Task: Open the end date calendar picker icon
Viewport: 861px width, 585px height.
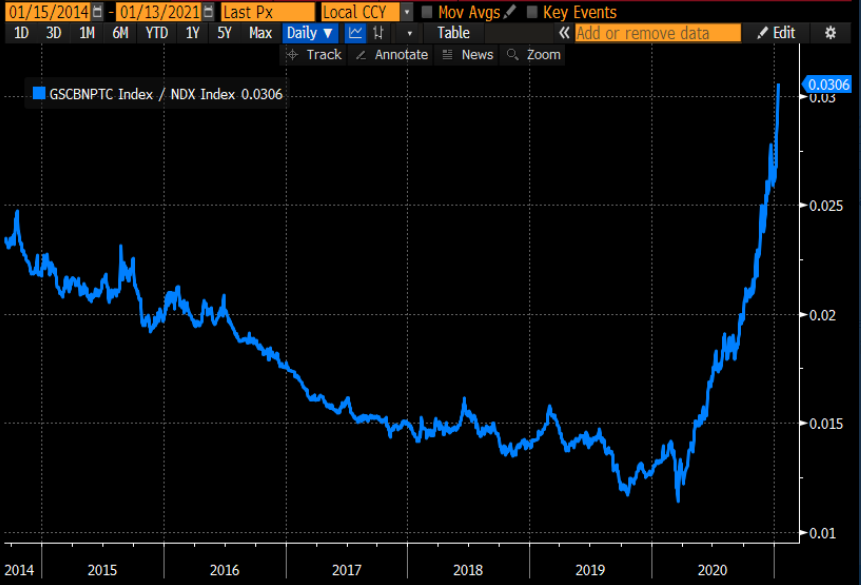Action: [208, 12]
